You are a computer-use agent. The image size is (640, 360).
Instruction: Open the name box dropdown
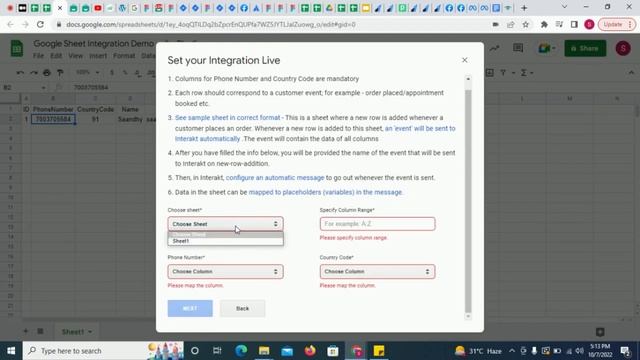pyautogui.click(x=43, y=88)
